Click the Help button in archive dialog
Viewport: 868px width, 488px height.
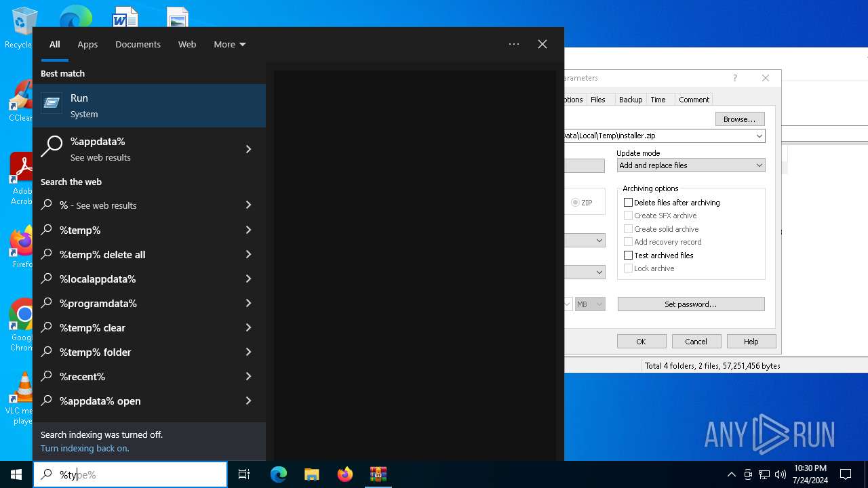click(751, 342)
